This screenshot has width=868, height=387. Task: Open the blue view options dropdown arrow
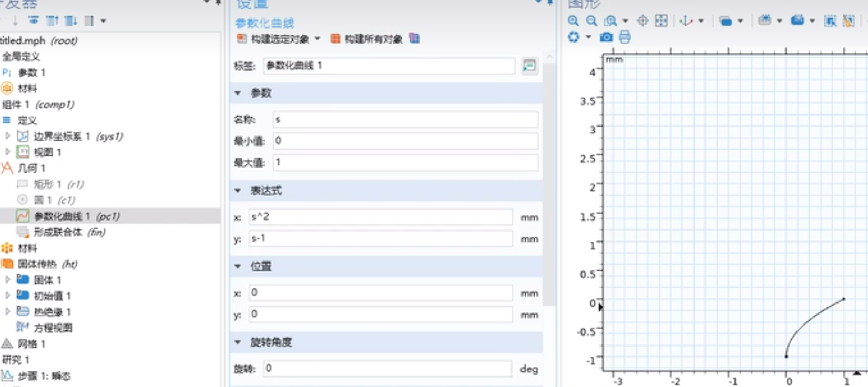tap(812, 21)
